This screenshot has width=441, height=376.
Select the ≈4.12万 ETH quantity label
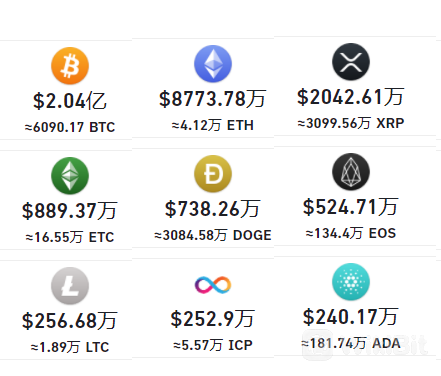click(x=213, y=125)
